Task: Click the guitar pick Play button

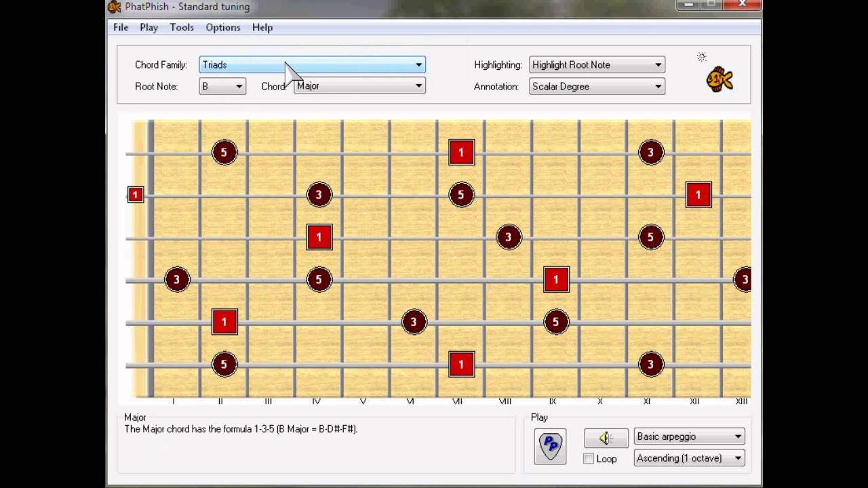Action: (x=550, y=446)
